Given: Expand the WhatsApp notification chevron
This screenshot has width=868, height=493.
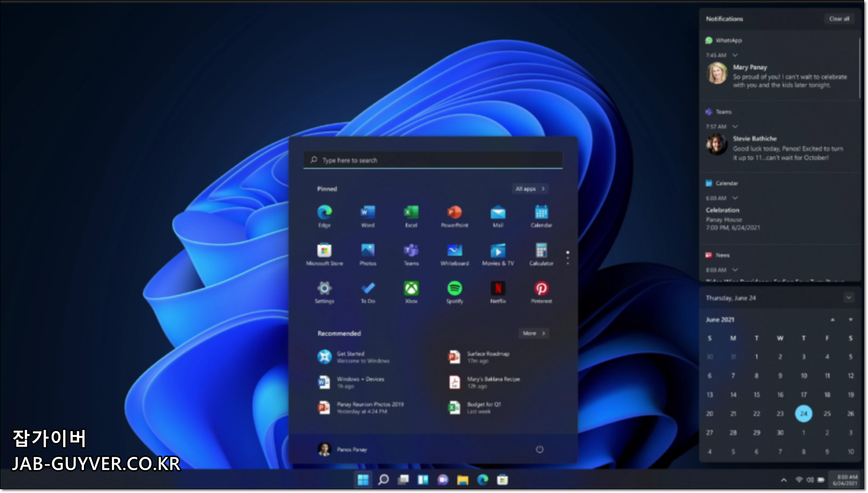Looking at the screenshot, I should pyautogui.click(x=735, y=55).
